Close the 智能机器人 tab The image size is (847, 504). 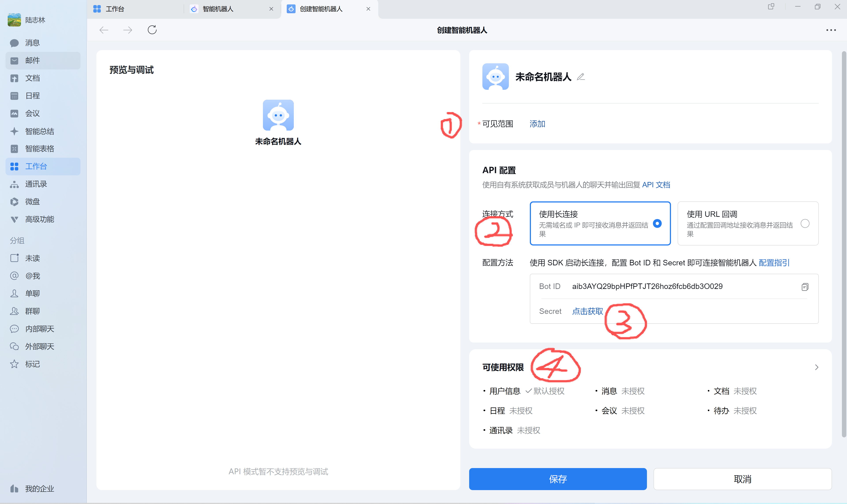point(271,9)
